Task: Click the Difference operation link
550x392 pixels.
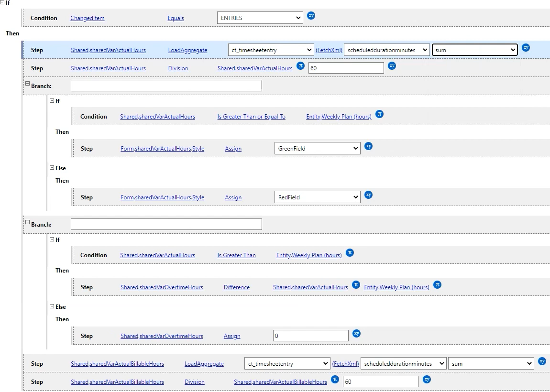Action: pyautogui.click(x=237, y=287)
